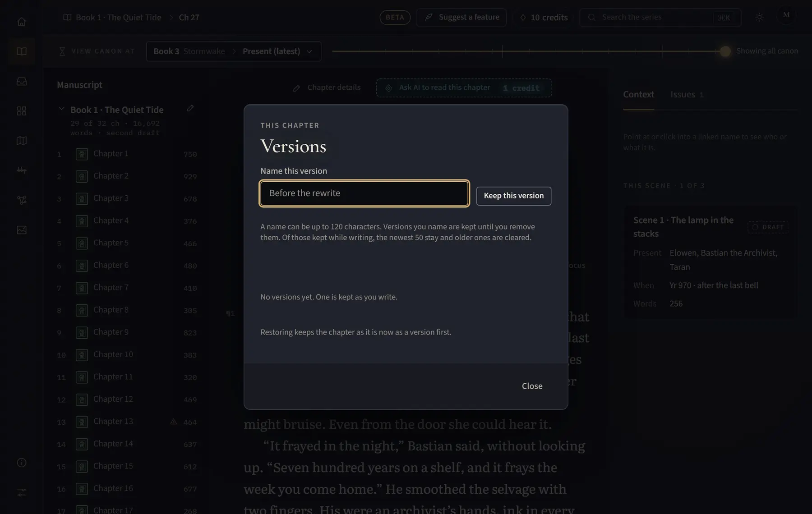Open the inbox tray icon in sidebar
This screenshot has height=514, width=812.
22,81
